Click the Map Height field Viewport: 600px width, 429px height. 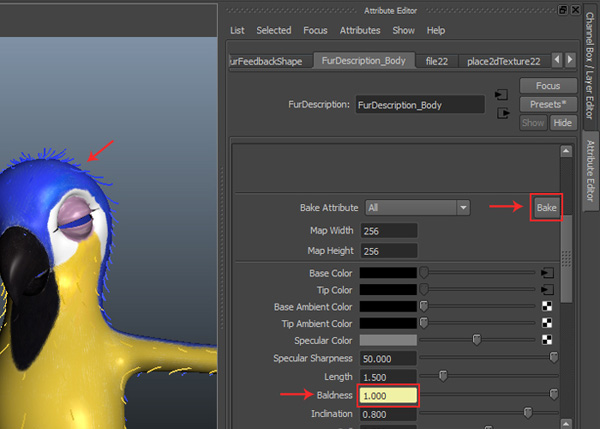[388, 251]
